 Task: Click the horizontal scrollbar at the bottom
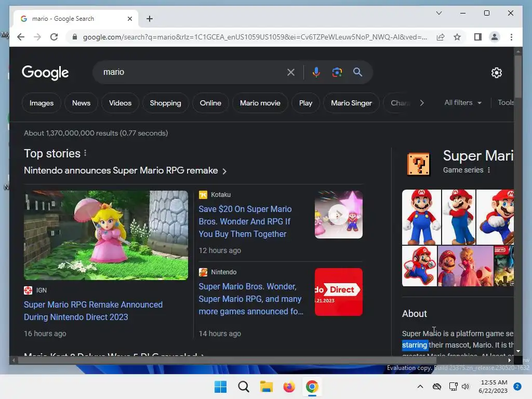pyautogui.click(x=227, y=361)
